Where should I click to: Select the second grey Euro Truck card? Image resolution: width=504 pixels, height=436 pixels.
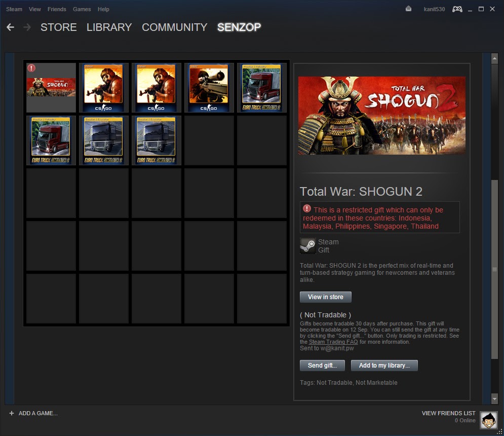156,140
